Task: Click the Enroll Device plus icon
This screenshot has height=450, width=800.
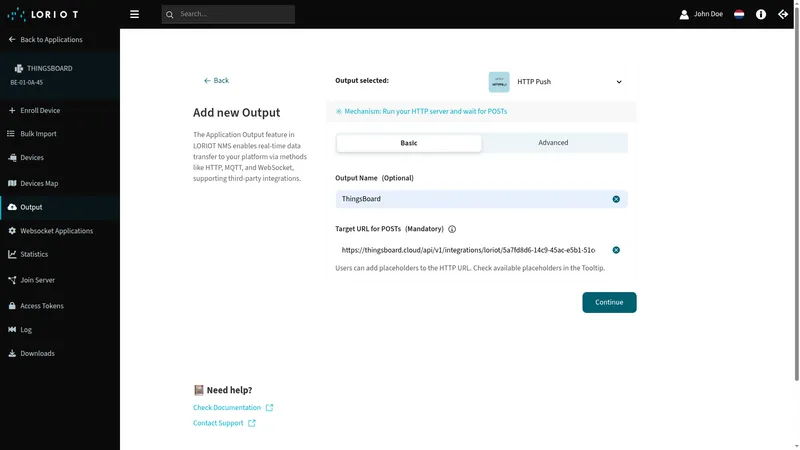Action: tap(12, 110)
